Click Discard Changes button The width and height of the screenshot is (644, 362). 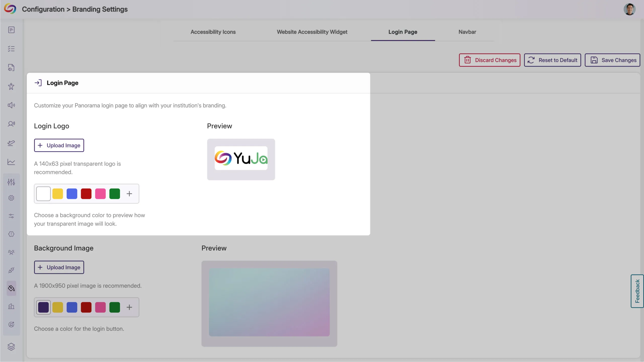(489, 60)
